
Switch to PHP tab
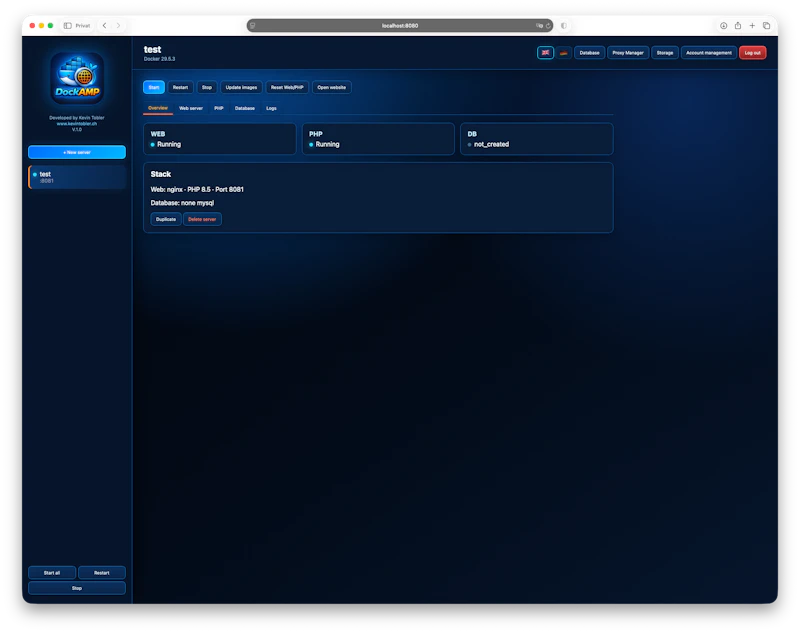coord(219,108)
